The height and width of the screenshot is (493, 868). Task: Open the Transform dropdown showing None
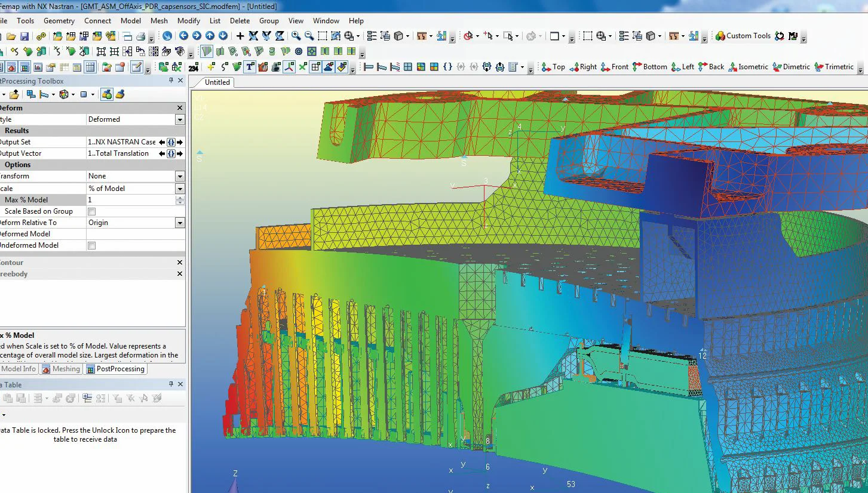[x=180, y=176]
